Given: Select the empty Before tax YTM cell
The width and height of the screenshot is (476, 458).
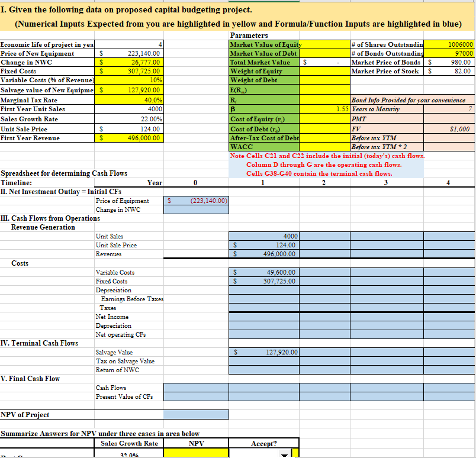Looking at the screenshot, I should (x=449, y=138).
